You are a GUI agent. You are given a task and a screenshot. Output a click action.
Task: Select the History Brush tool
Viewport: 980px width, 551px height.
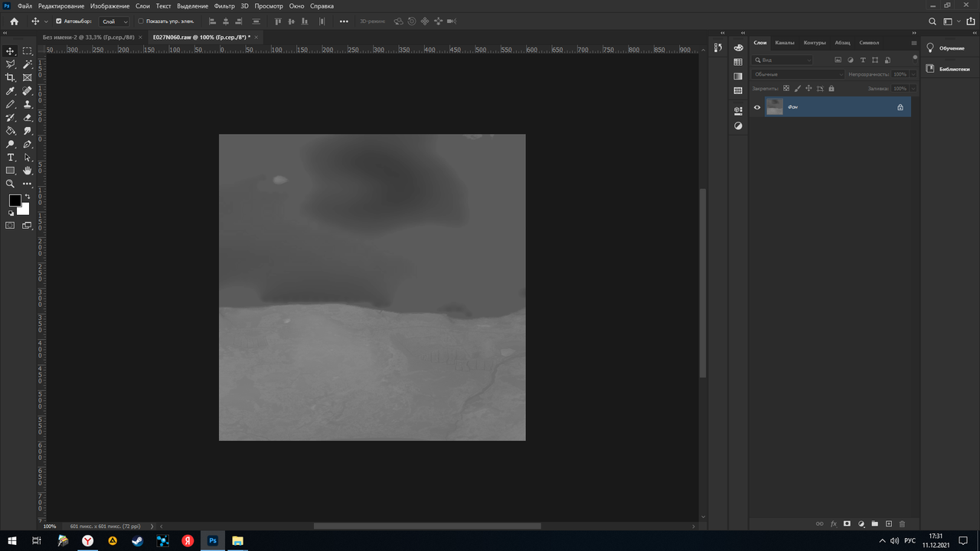[x=11, y=118]
